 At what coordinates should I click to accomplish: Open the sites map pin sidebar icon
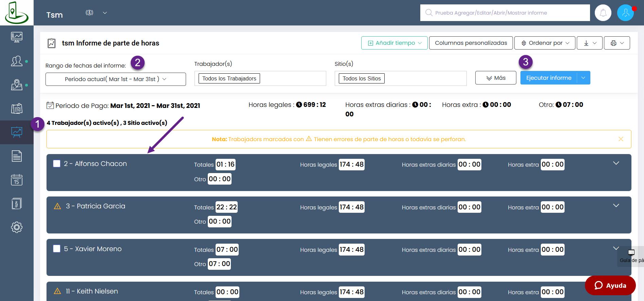[x=17, y=85]
